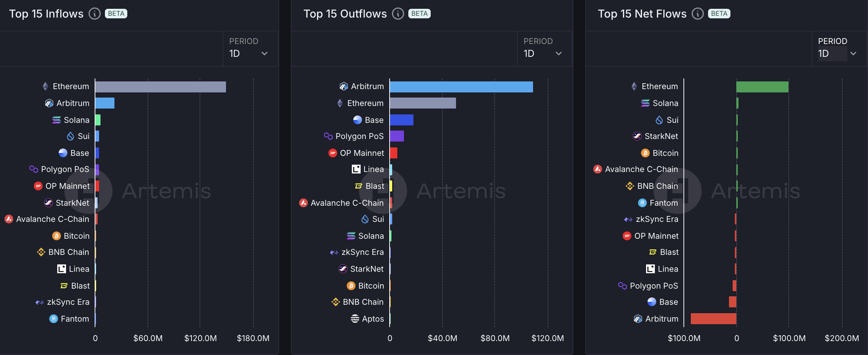Viewport: 868px width, 355px height.
Task: Click the blue Arbitrum outflow bar
Action: click(x=461, y=87)
